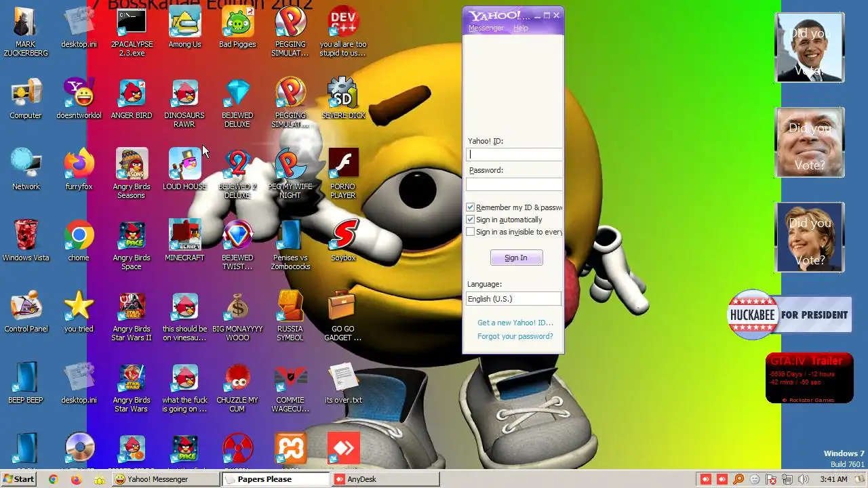Viewport: 868px width, 488px height.
Task: Open the GO GO GADGET briefcase icon
Action: (343, 317)
